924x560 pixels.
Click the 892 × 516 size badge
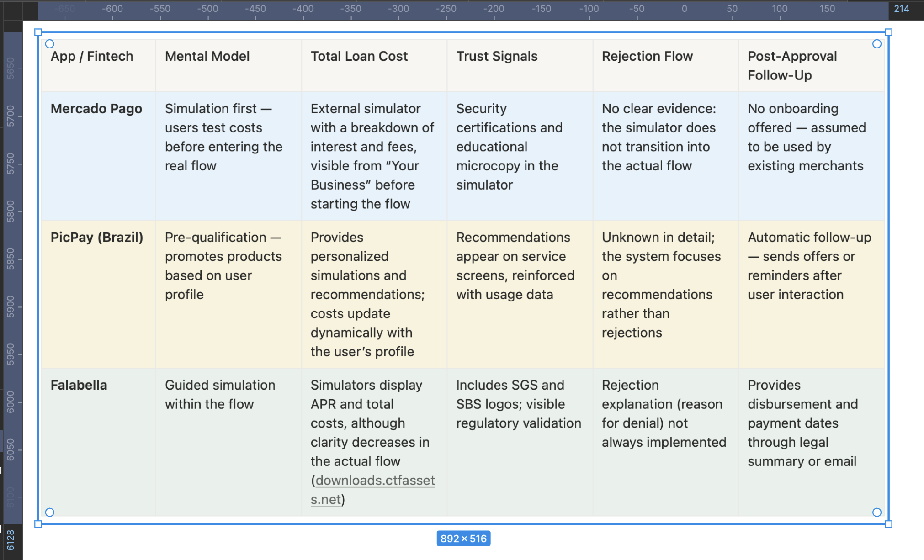point(463,539)
